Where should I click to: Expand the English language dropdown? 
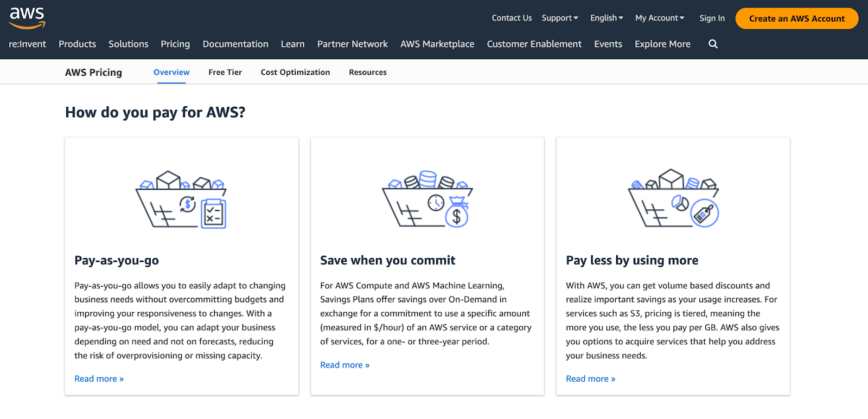[607, 18]
